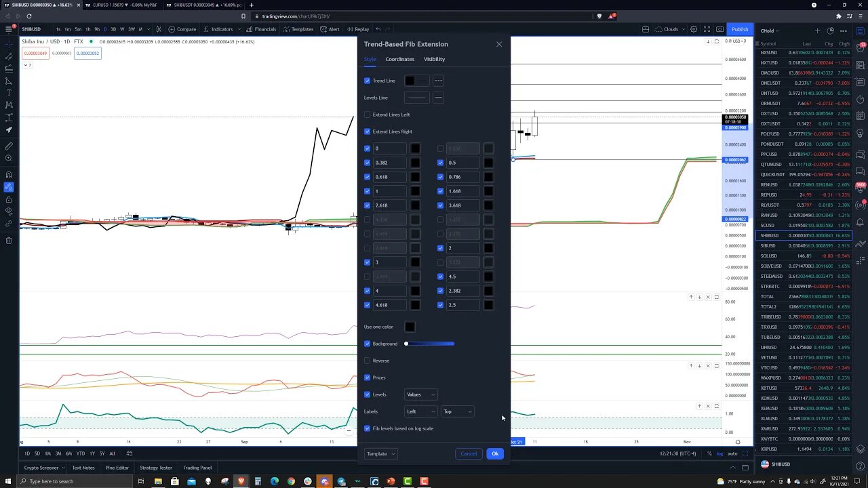868x488 pixels.
Task: Click the 2.618 level value field
Action: tap(389, 205)
